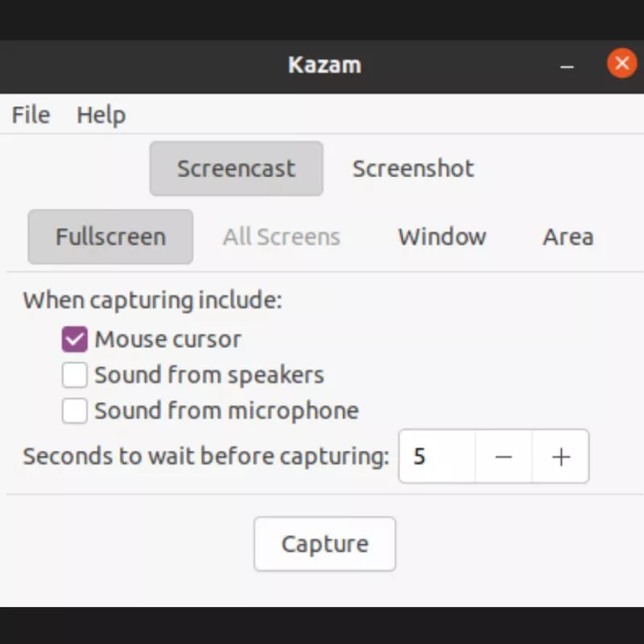
Task: Open the Help menu
Action: click(x=101, y=114)
